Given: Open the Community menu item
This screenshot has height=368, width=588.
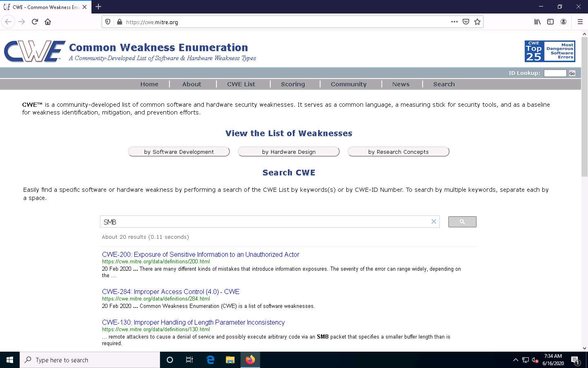Looking at the screenshot, I should [349, 84].
